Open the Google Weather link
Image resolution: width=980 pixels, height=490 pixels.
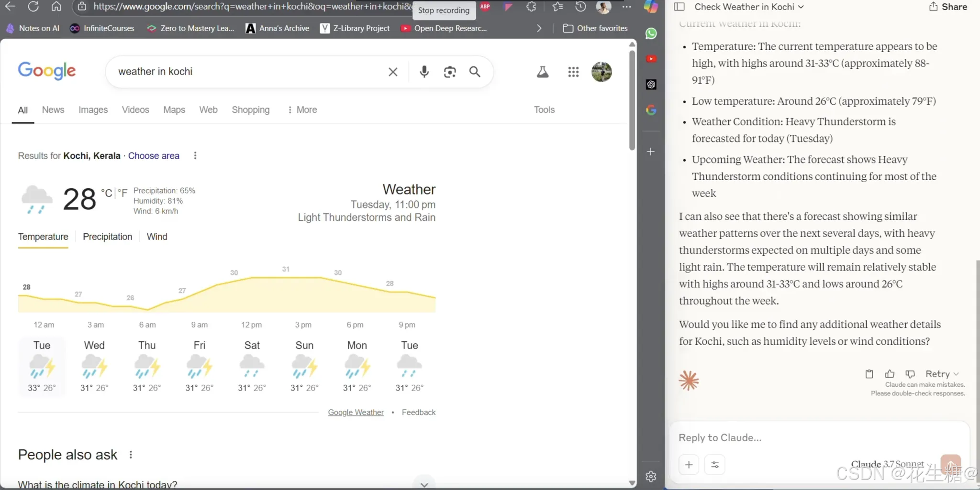click(356, 412)
